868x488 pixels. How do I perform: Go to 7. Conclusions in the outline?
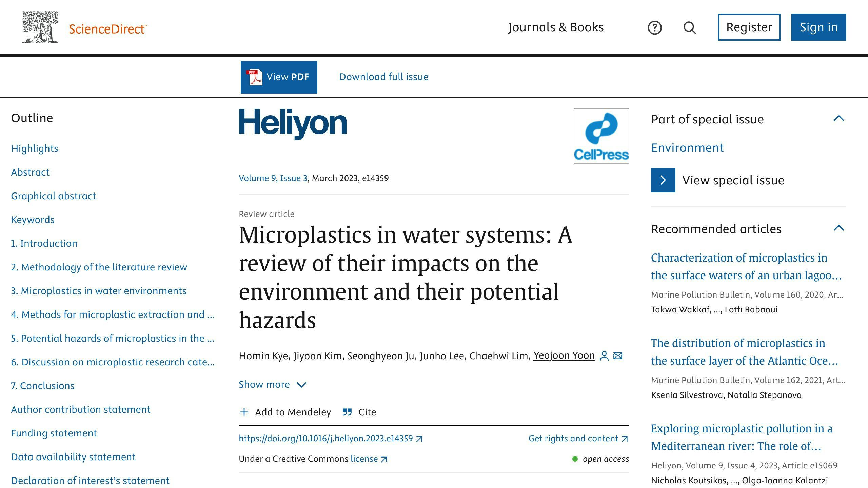click(43, 386)
